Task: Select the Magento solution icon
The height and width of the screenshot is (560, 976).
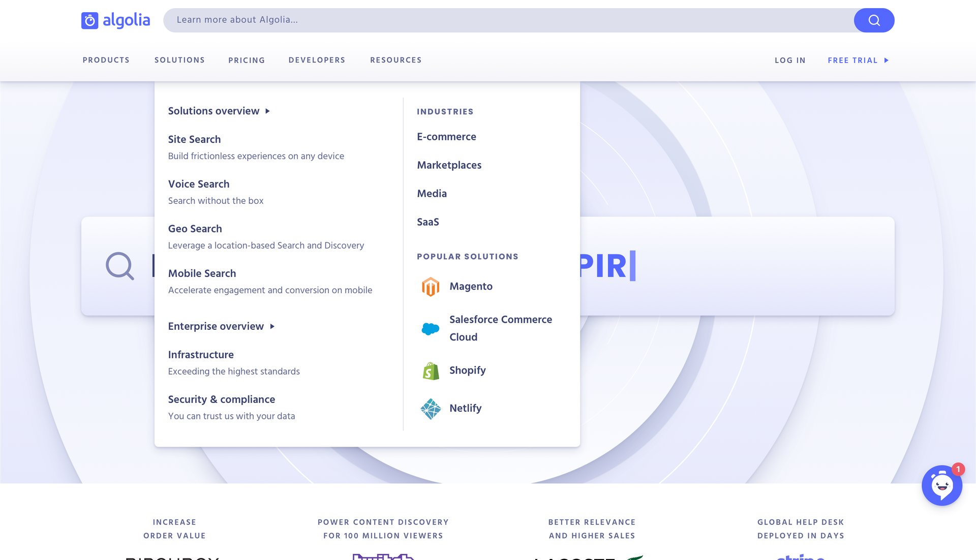Action: pos(431,286)
